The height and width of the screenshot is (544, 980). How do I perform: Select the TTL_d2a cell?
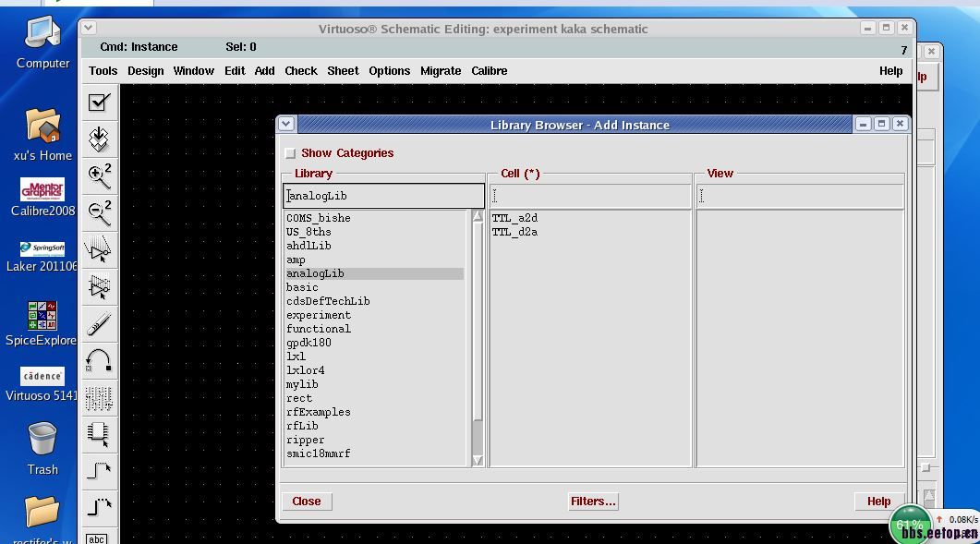pos(514,232)
